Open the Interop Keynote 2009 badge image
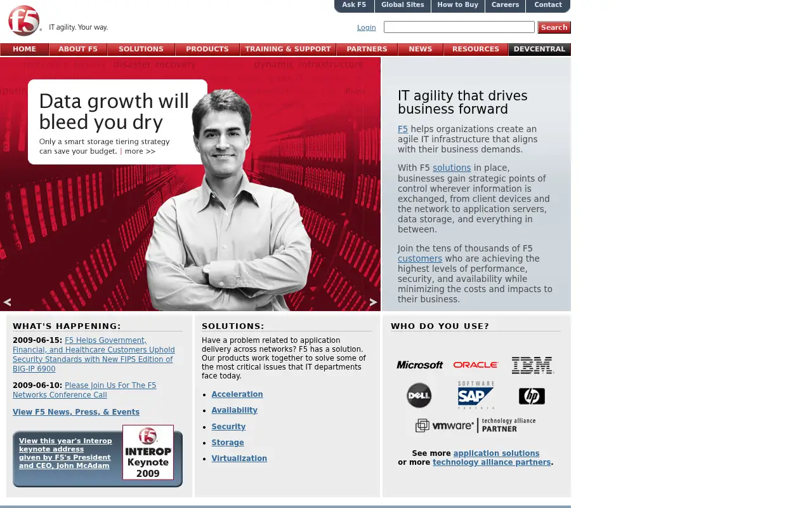This screenshot has height=508, width=812. coord(148,453)
